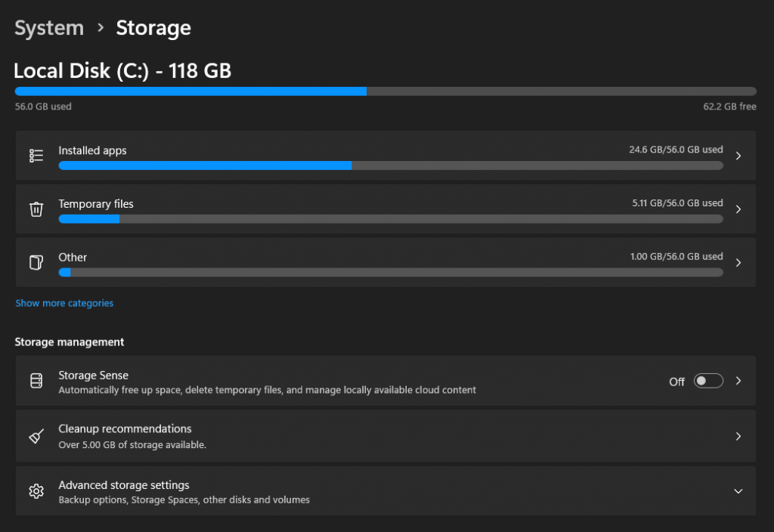Screen dimensions: 774x532
Task: Click the Temporary files label
Action: coord(96,204)
